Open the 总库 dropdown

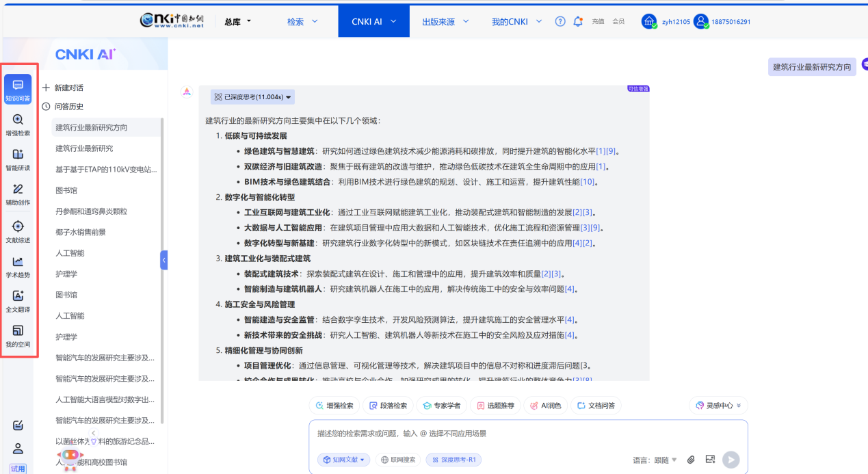pos(238,21)
